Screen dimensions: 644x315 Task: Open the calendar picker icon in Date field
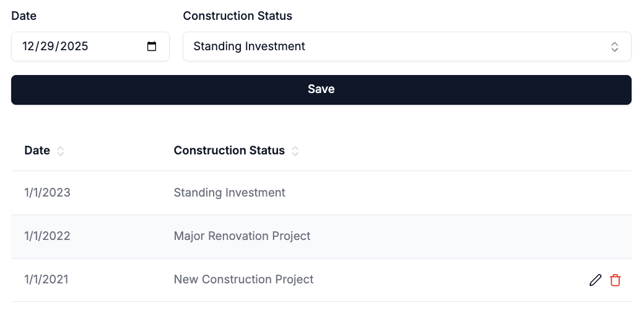[x=152, y=47]
